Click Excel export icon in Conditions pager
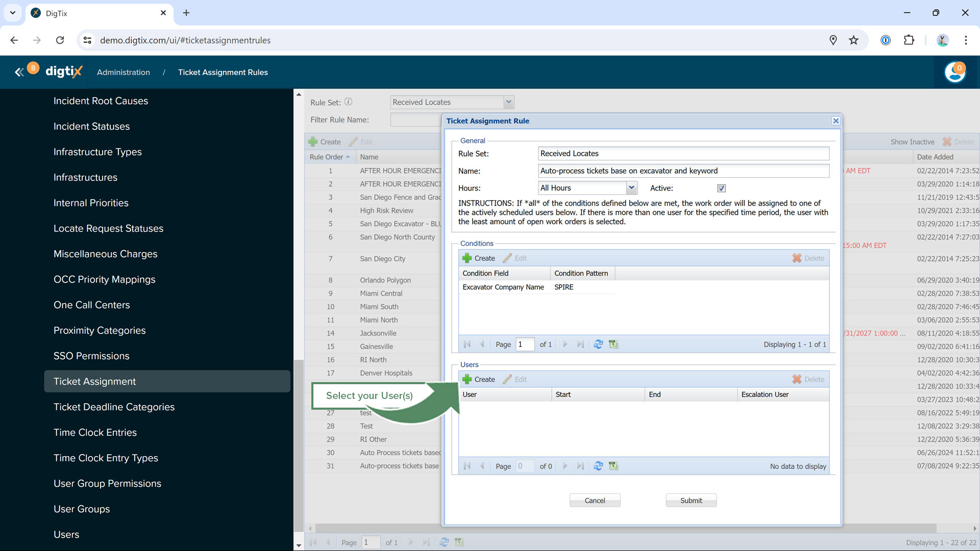Viewport: 980px width, 551px height. pos(614,344)
